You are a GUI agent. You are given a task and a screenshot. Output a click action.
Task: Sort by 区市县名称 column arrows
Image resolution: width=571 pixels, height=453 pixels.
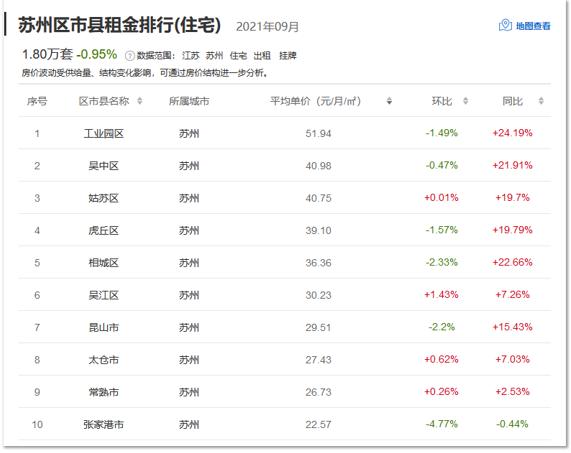click(140, 101)
